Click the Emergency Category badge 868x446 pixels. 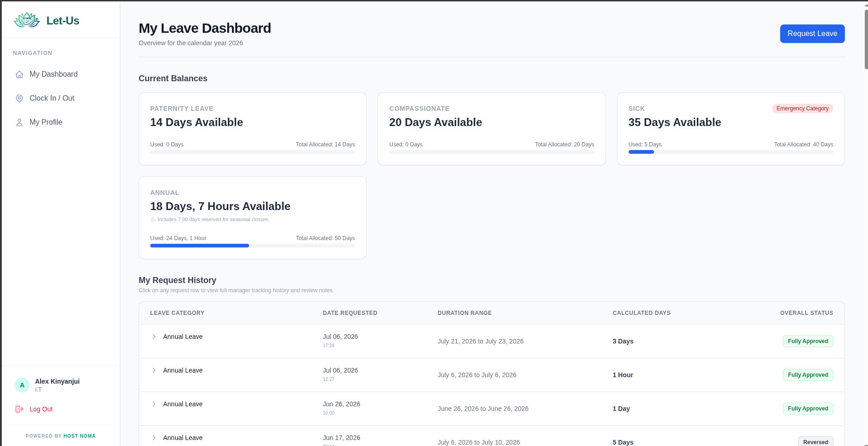pos(802,108)
